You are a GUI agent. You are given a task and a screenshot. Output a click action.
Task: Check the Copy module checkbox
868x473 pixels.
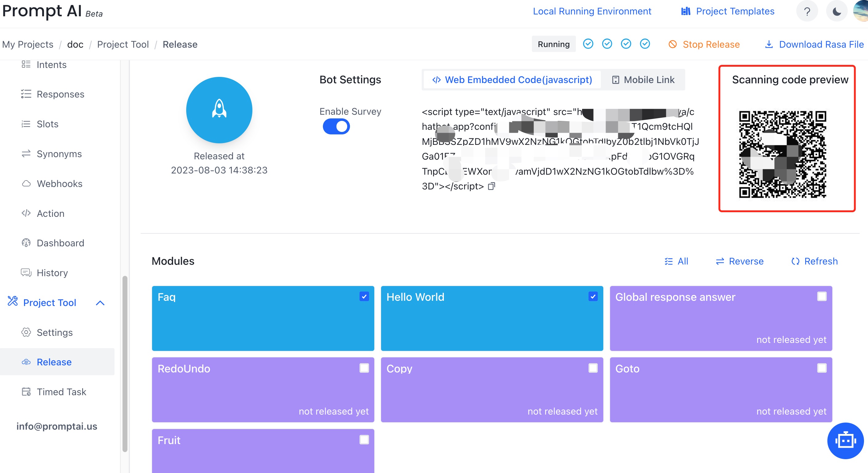(593, 368)
